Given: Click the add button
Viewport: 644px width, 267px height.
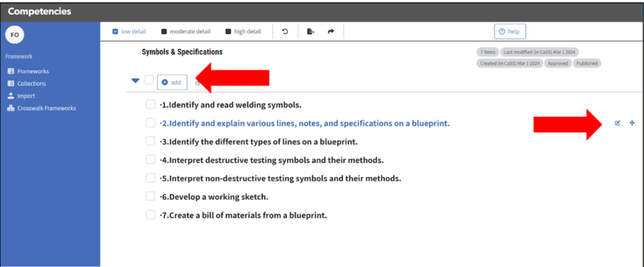Looking at the screenshot, I should coord(172,82).
